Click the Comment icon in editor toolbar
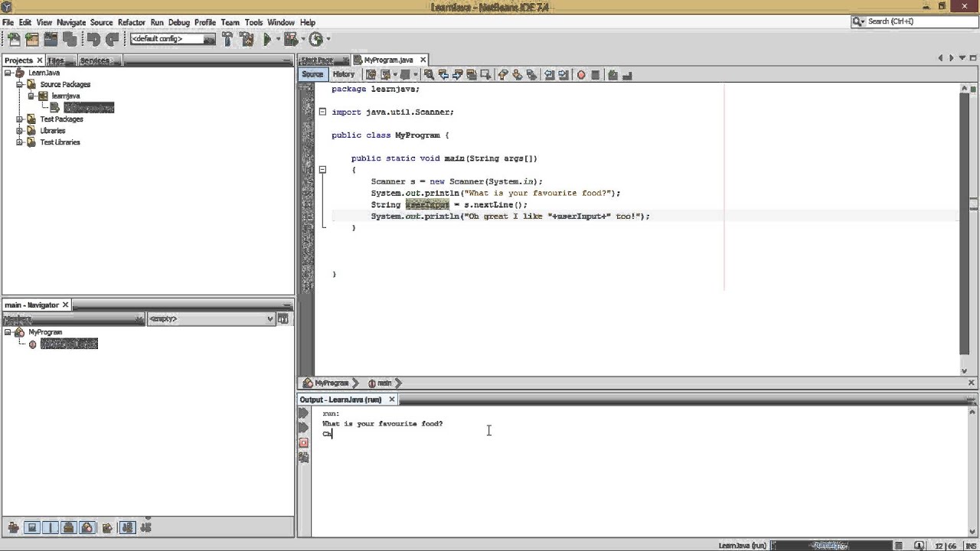 coord(612,74)
